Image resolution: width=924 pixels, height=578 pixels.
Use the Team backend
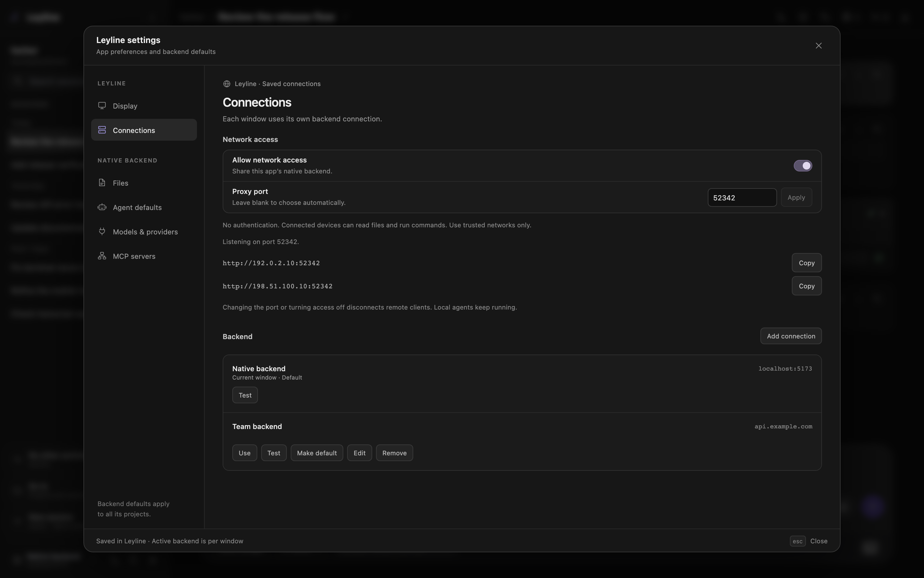pos(244,453)
